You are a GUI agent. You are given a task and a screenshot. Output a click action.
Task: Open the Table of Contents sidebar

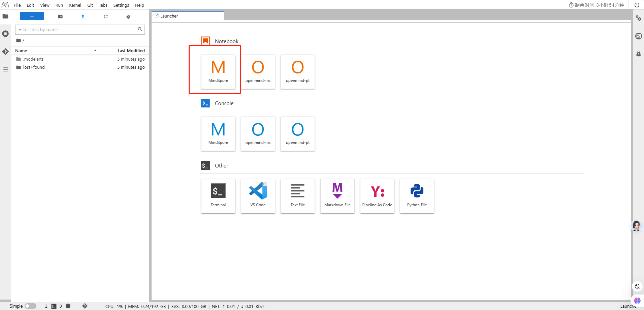(x=5, y=69)
